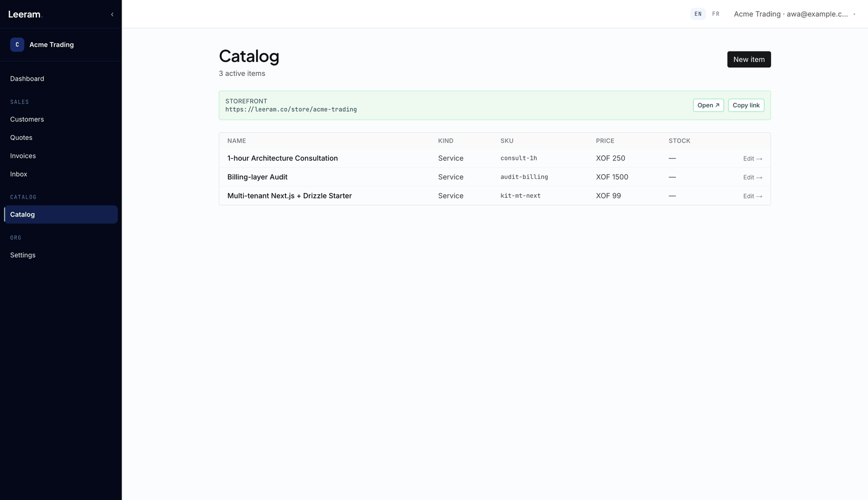Click the KIND column header
The width and height of the screenshot is (868, 500).
(446, 141)
